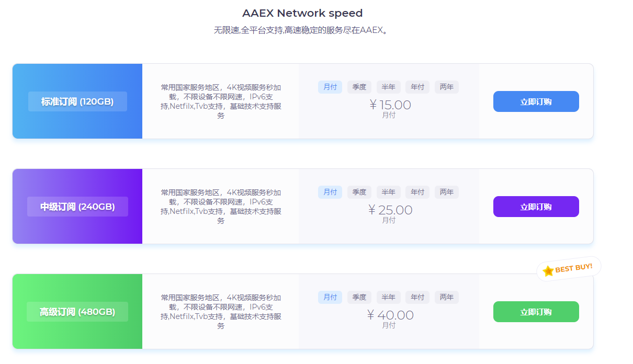Choose 半年 cycle on 240GB plan
633x364 pixels.
pyautogui.click(x=388, y=192)
